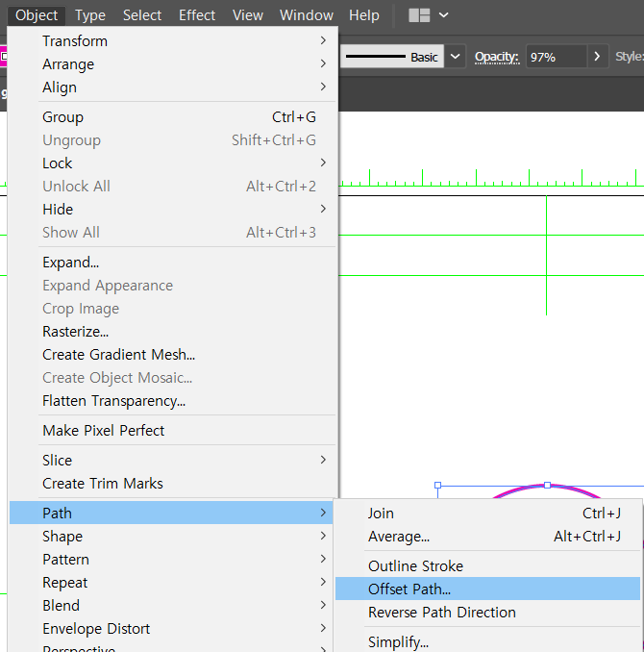Viewport: 644px width, 652px height.
Task: Click the top-left bounding box handle
Action: tap(437, 486)
